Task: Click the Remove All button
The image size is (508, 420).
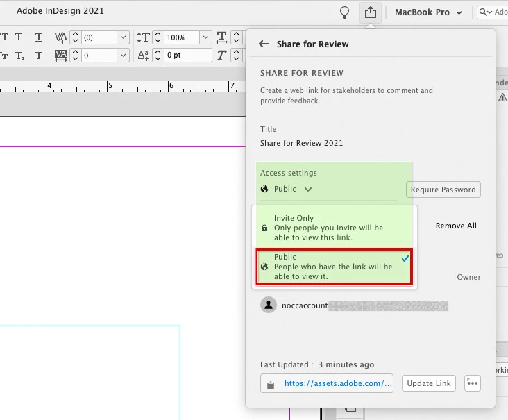Action: [x=456, y=226]
